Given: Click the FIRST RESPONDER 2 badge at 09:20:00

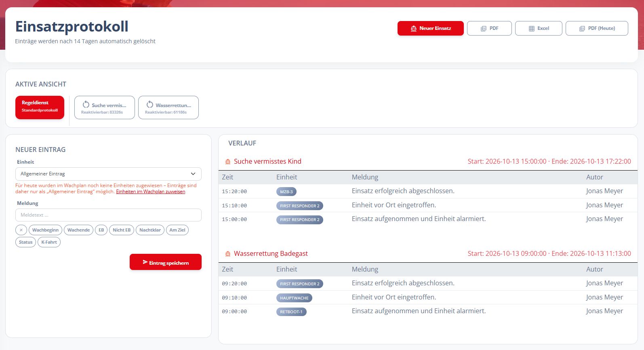Looking at the screenshot, I should (300, 284).
